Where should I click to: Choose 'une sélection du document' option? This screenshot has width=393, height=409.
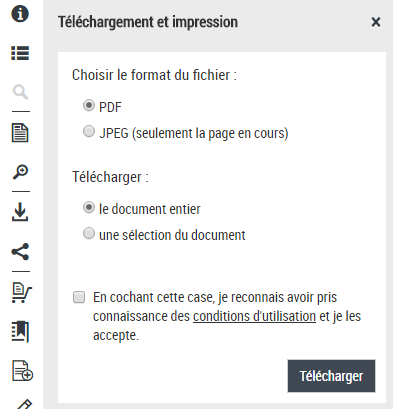pos(89,233)
